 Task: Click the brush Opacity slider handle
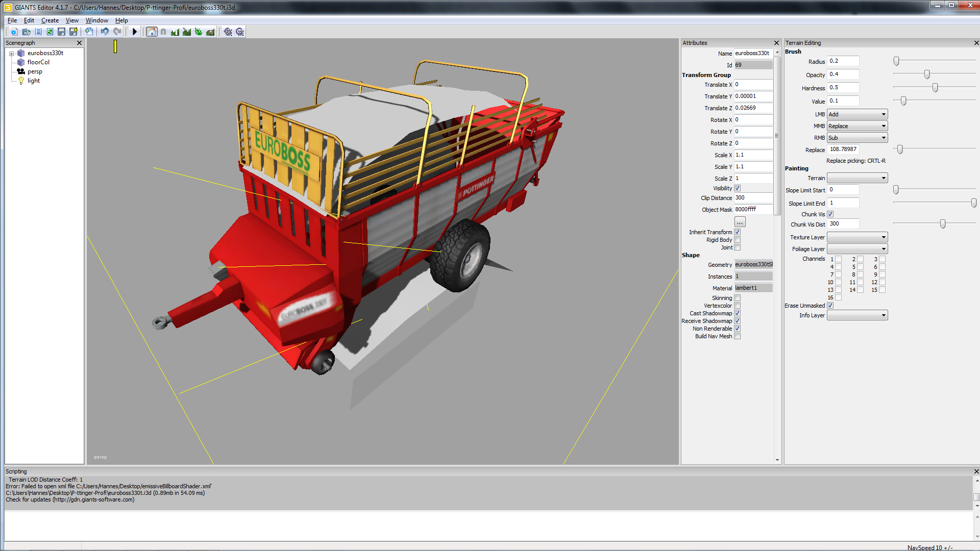[x=927, y=74]
